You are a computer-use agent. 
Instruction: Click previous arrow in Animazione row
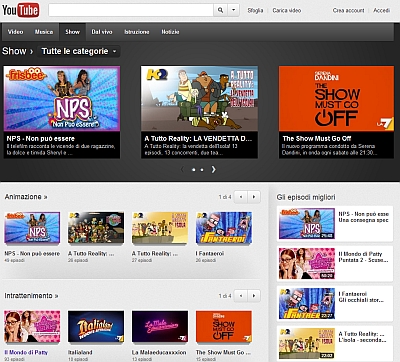click(241, 197)
